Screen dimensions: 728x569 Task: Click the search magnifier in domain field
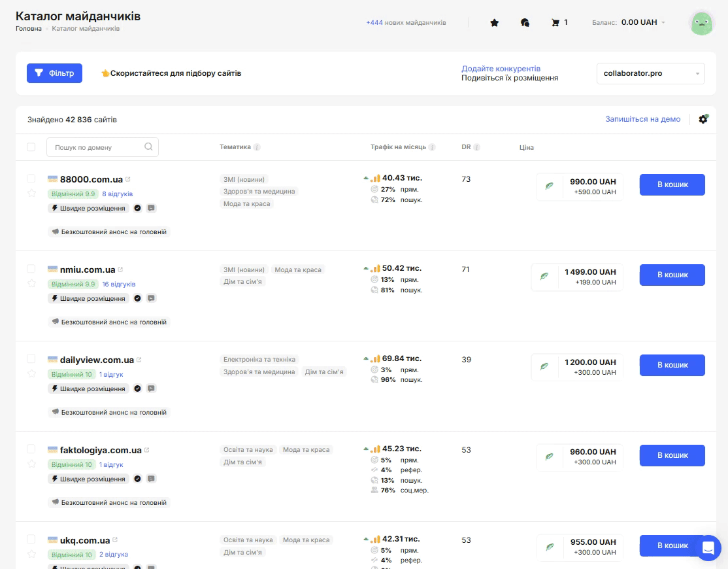pos(148,147)
